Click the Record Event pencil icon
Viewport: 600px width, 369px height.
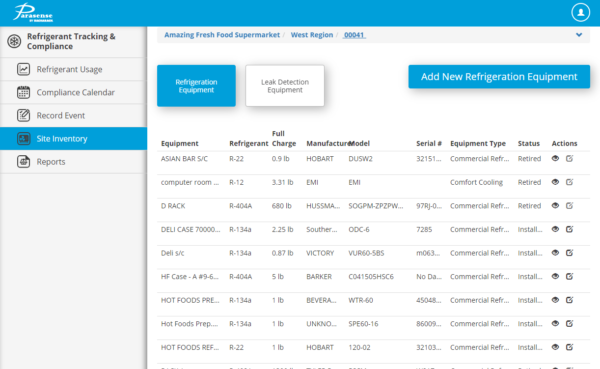pos(23,115)
